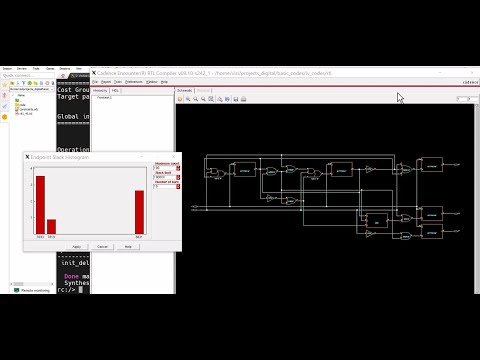Open the orange Sftp globe icon in sidebar
Image resolution: width=480 pixels, height=360 pixels.
tap(4, 117)
